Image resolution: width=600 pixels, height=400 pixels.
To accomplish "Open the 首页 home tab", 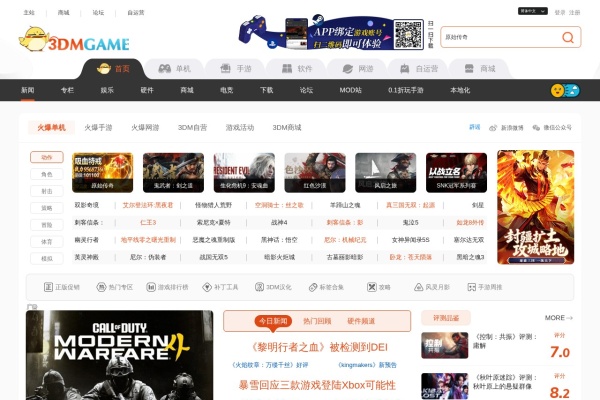I will [x=113, y=69].
